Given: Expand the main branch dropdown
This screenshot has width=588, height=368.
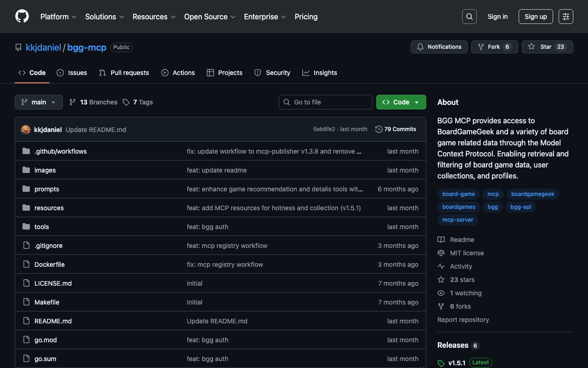Looking at the screenshot, I should tap(39, 102).
